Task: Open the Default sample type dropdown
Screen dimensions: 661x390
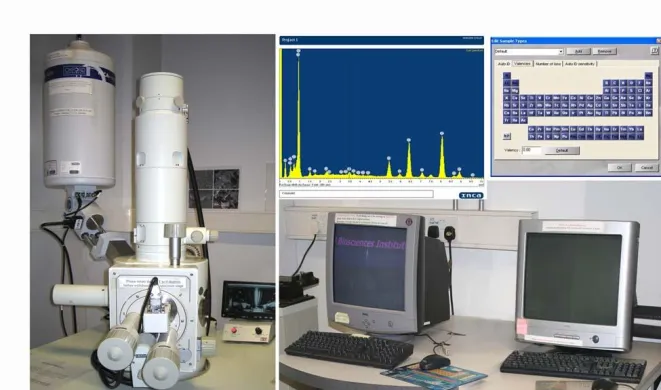Action: (x=529, y=51)
